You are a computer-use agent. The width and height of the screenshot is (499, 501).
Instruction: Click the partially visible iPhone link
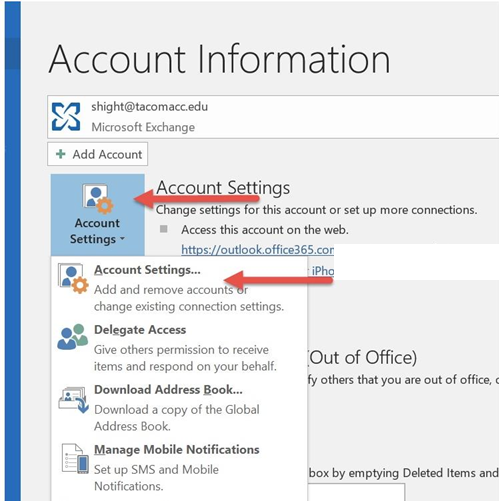(x=322, y=271)
